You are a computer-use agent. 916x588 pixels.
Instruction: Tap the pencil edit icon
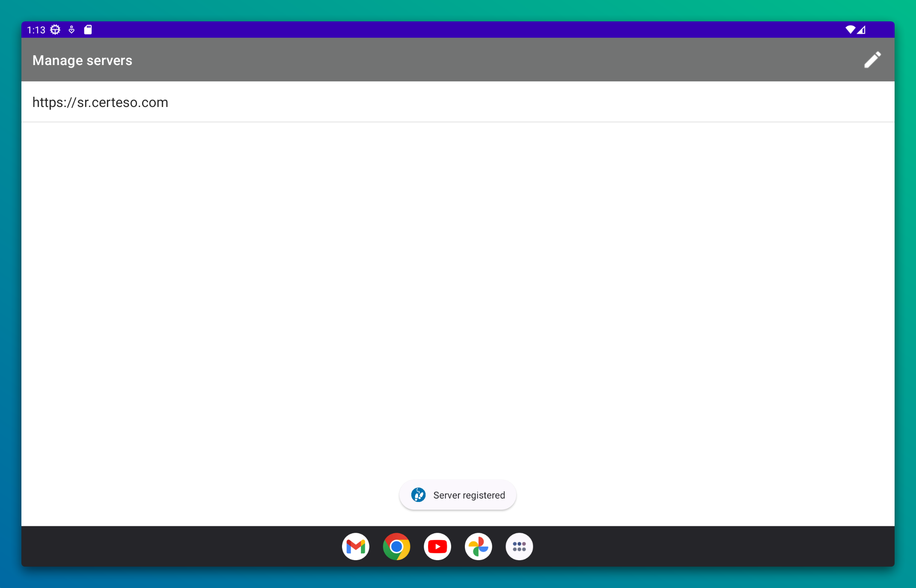pos(872,60)
